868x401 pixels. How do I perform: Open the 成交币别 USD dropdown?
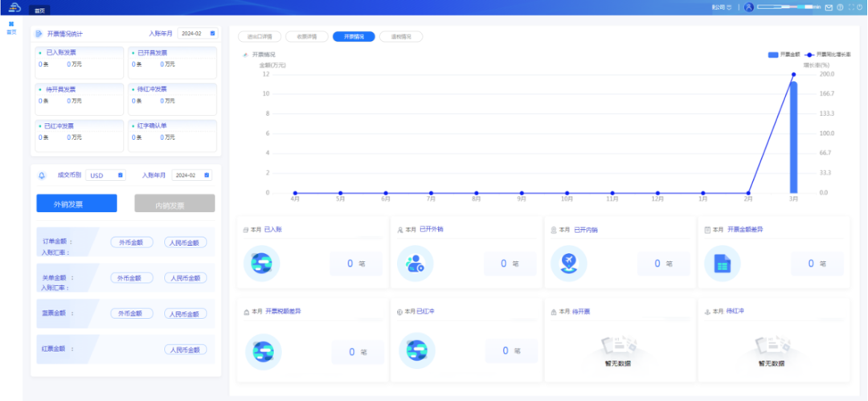(x=105, y=175)
